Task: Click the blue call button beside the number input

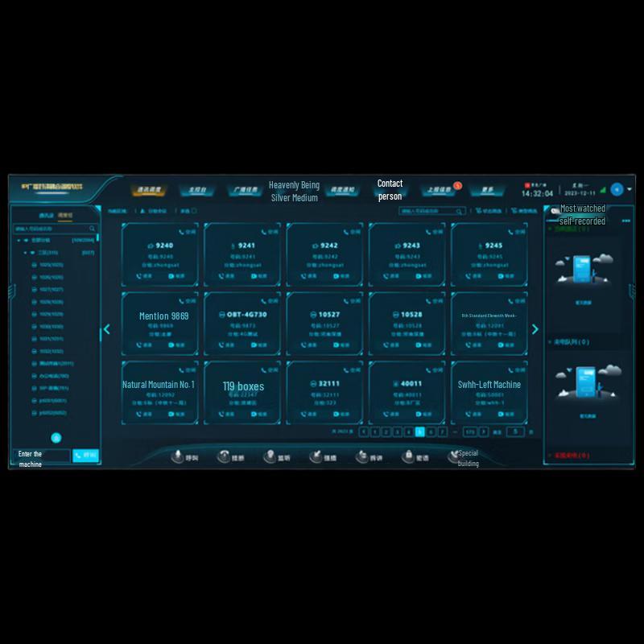Action: pos(85,455)
